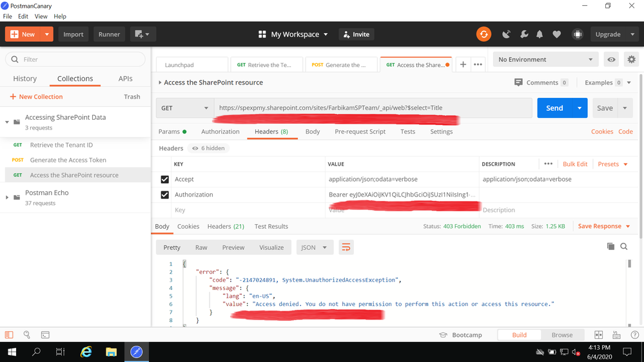Click the sync status icon
The image size is (644, 362).
tap(484, 34)
